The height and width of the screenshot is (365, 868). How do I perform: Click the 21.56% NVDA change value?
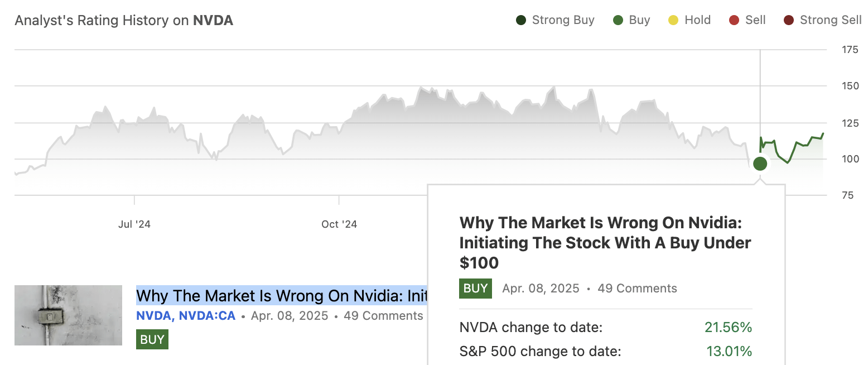pos(729,328)
